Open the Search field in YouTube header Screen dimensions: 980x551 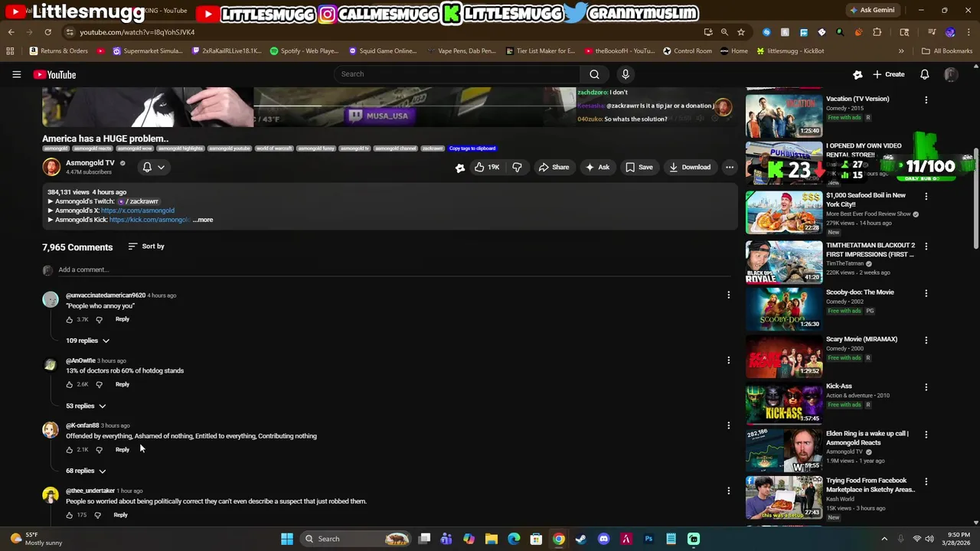click(457, 74)
